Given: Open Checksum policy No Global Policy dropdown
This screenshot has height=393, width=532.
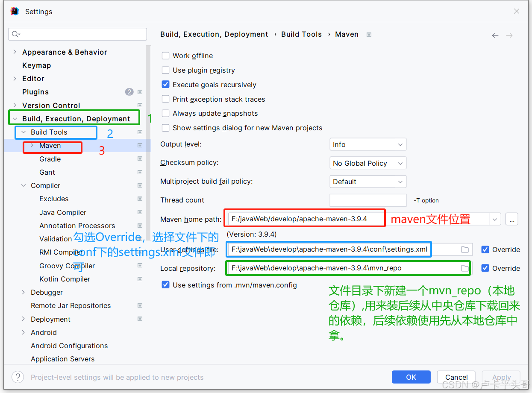Looking at the screenshot, I should (368, 163).
